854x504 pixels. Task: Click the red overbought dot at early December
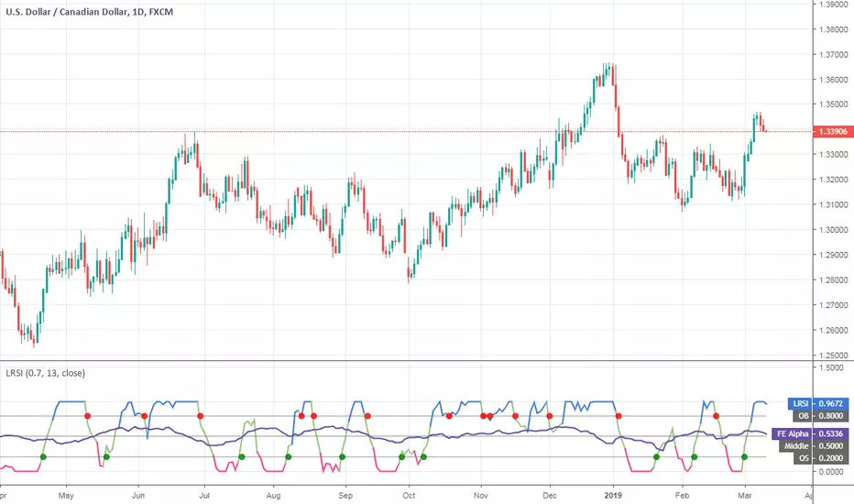[x=550, y=416]
